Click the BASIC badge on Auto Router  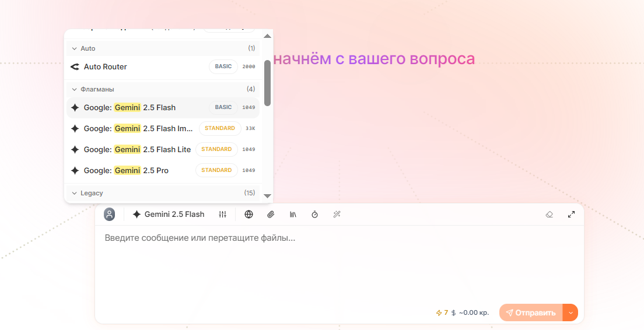click(x=223, y=66)
